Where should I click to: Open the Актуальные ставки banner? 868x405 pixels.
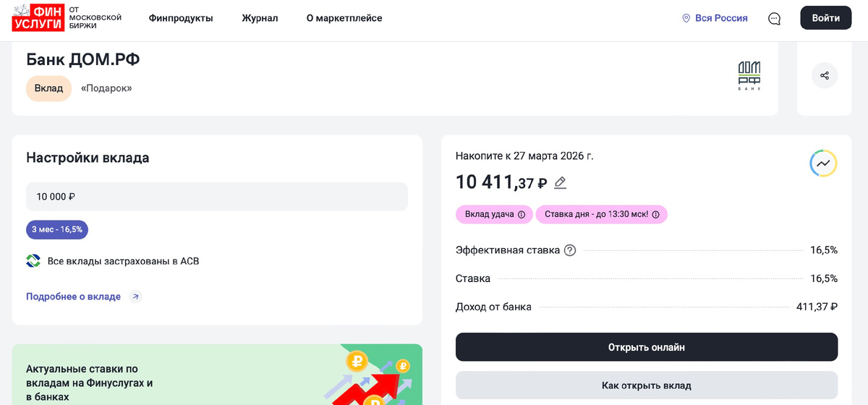(x=217, y=374)
